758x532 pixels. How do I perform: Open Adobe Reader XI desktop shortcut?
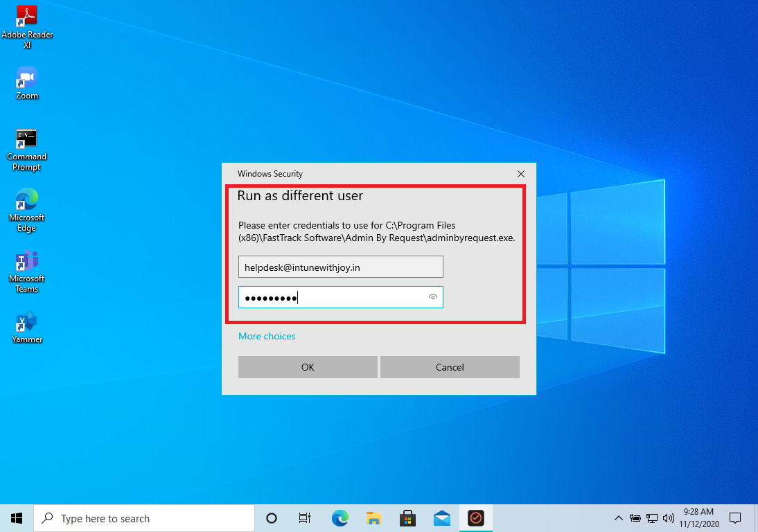coord(27,26)
